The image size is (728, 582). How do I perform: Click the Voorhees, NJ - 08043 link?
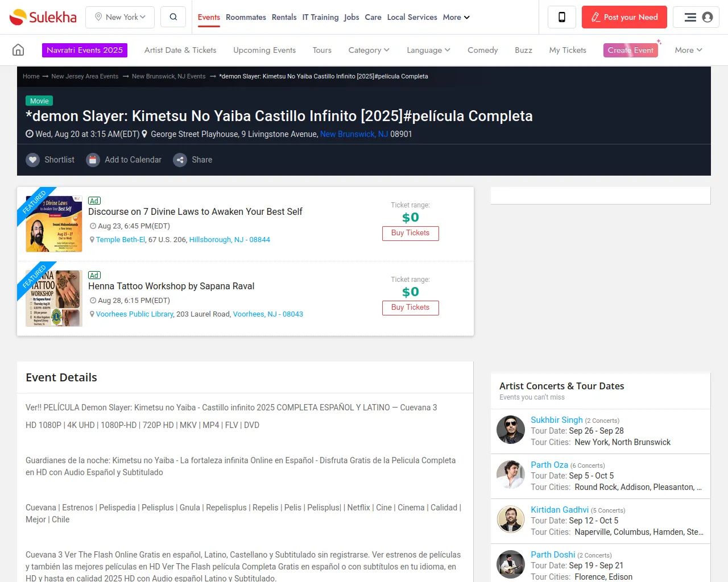click(268, 314)
